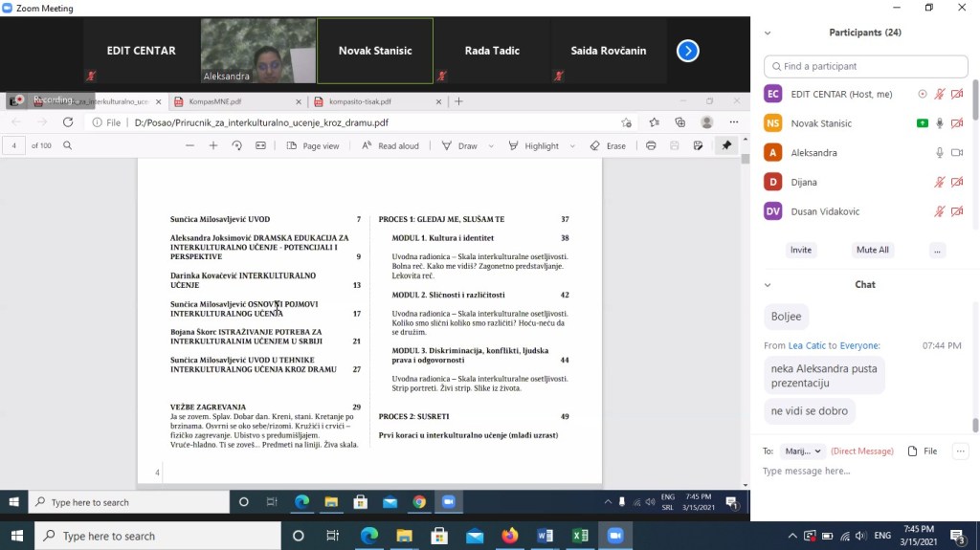Open the chat recipient dropdown
980x550 pixels.
[x=803, y=451]
